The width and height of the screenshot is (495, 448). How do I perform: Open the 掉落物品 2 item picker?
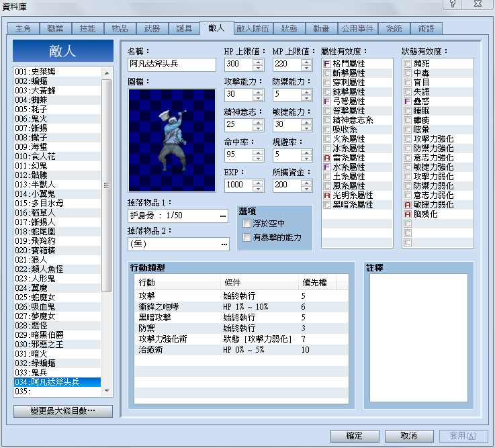pyautogui.click(x=224, y=244)
